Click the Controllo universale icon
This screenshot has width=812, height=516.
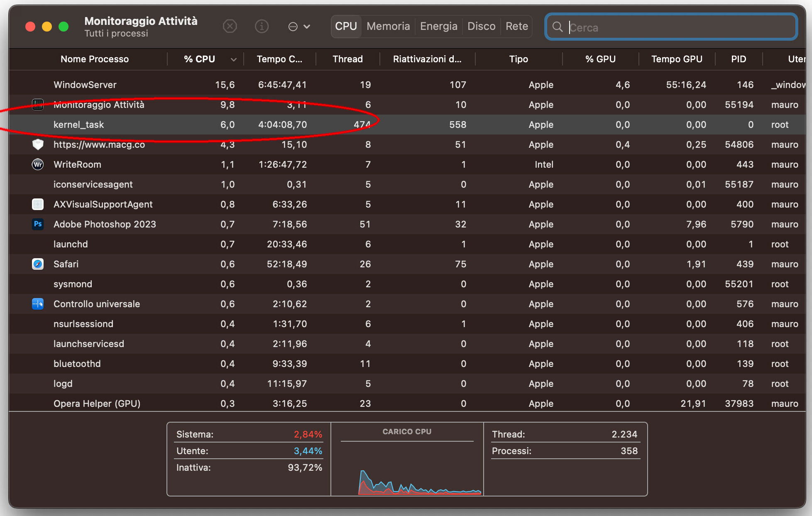tap(38, 304)
